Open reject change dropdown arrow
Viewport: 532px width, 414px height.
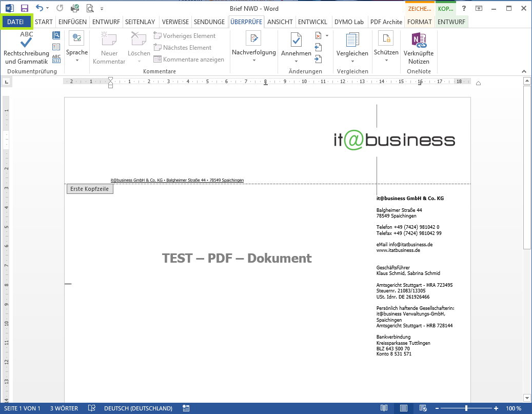327,35
